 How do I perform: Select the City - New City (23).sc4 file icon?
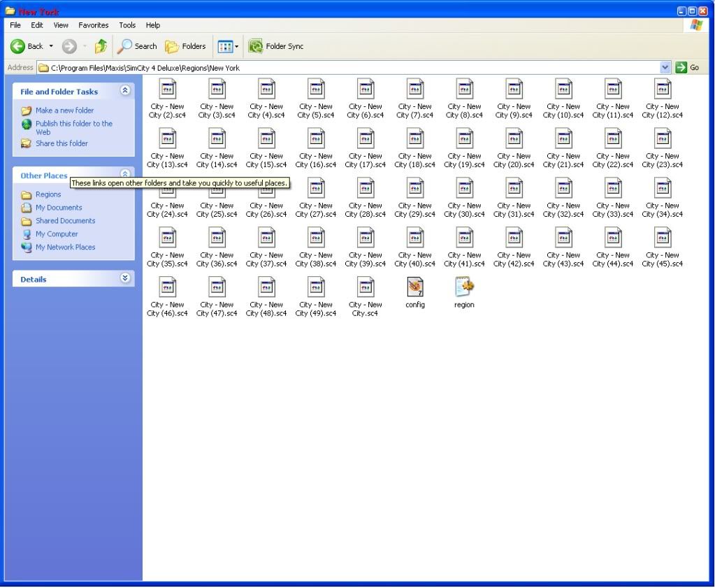pos(663,138)
